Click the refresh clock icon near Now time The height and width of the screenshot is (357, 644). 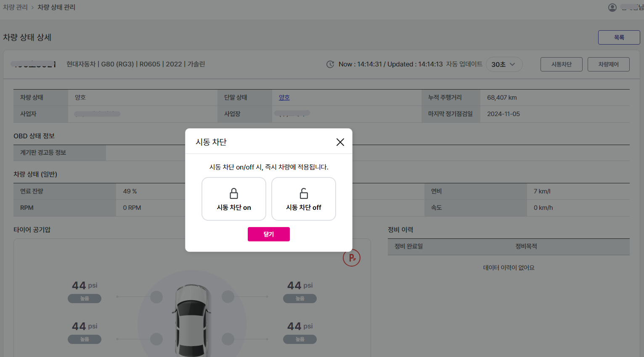tap(330, 64)
